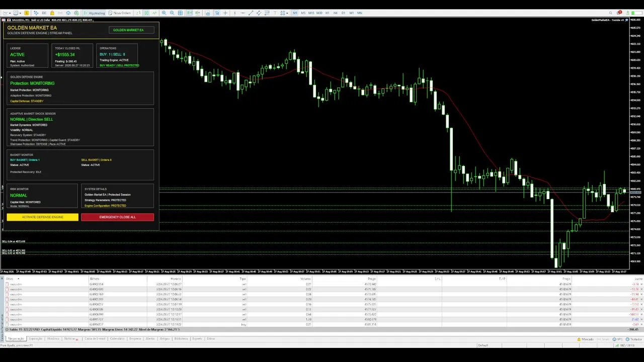Toggle chart shift from right edge
Screen dimensions: 644x362
[197, 13]
